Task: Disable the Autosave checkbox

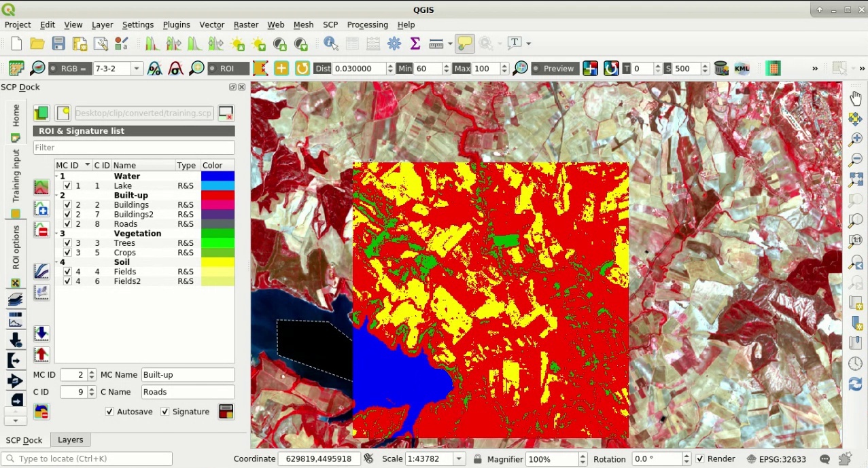Action: tap(109, 412)
